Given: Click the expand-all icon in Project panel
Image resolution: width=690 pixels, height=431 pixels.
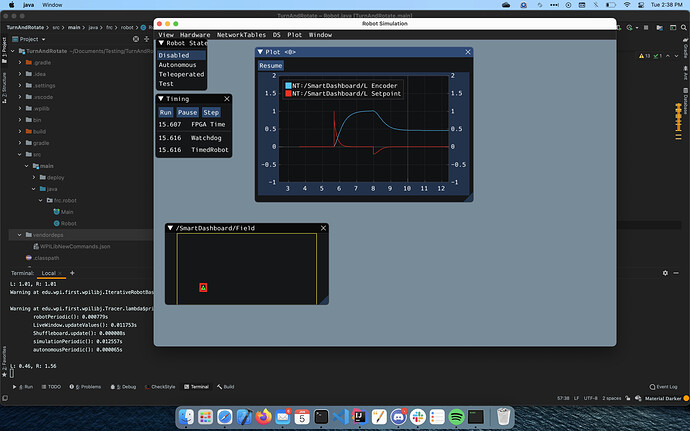Looking at the screenshot, I should (147, 39).
